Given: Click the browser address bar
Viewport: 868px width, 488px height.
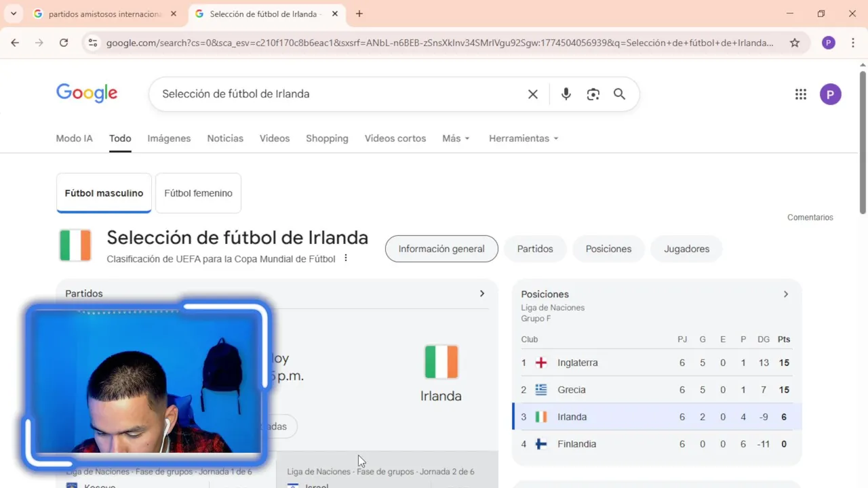Looking at the screenshot, I should pyautogui.click(x=439, y=43).
